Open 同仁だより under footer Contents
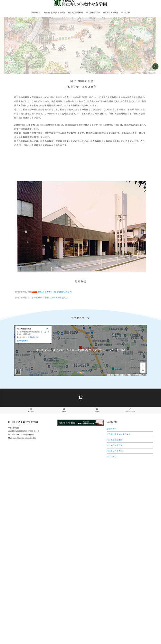The width and height of the screenshot is (161, 644). [x=112, y=457]
